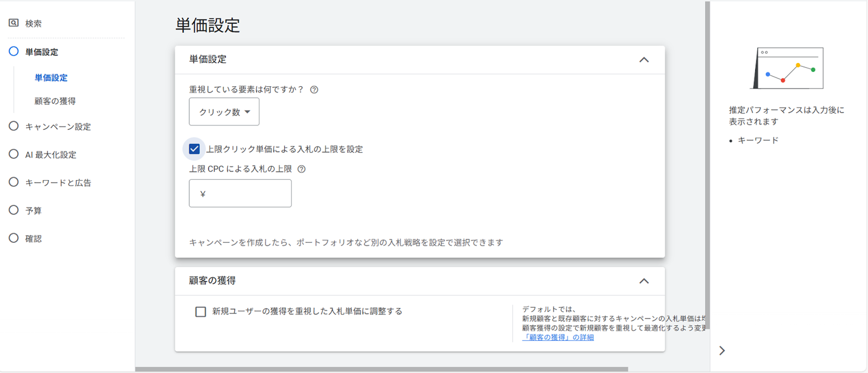
Task: Click the キャンペーン設定 step circle icon
Action: pyautogui.click(x=14, y=126)
